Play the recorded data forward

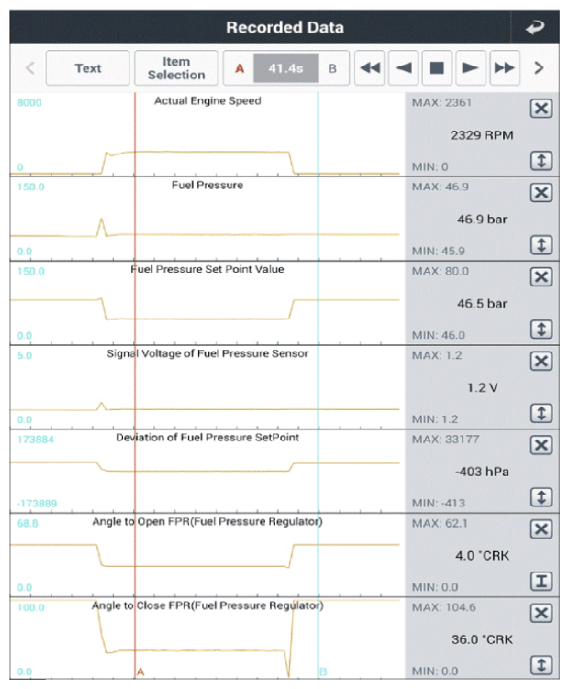471,68
